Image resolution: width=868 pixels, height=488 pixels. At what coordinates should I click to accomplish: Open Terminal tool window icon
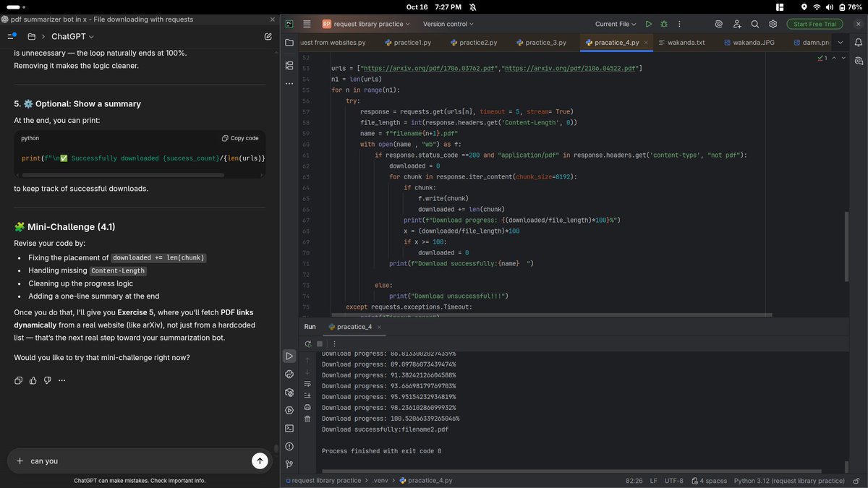[x=289, y=429]
